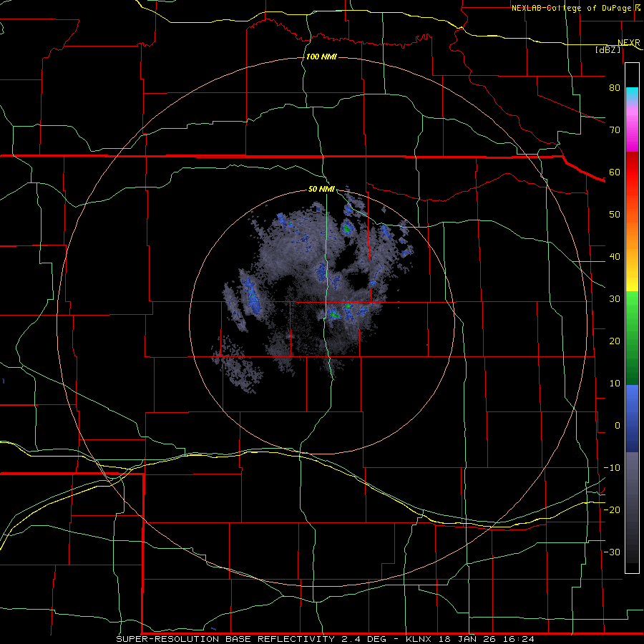Click the NEXR label above the color scale
The height and width of the screenshot is (644, 644).
click(x=628, y=43)
